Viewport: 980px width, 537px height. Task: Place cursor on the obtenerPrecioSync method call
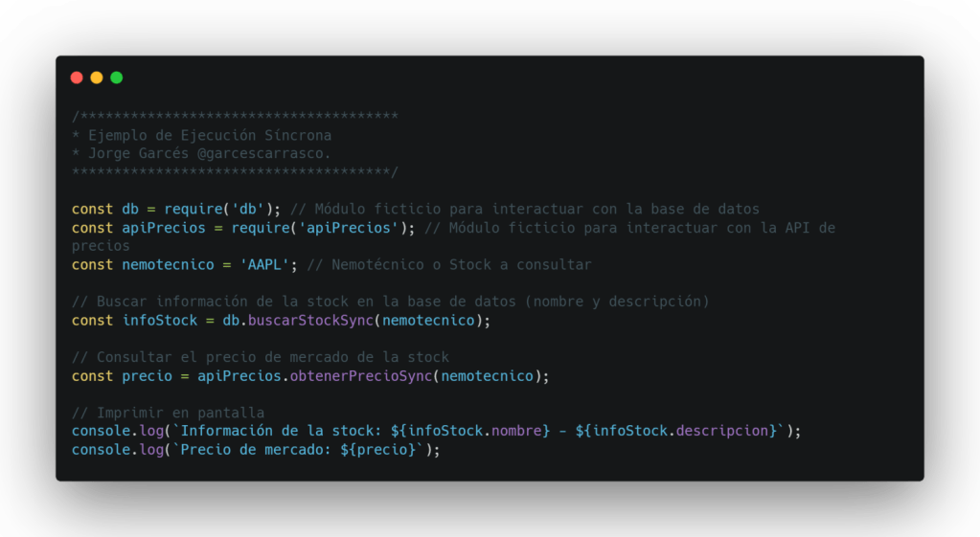[360, 375]
